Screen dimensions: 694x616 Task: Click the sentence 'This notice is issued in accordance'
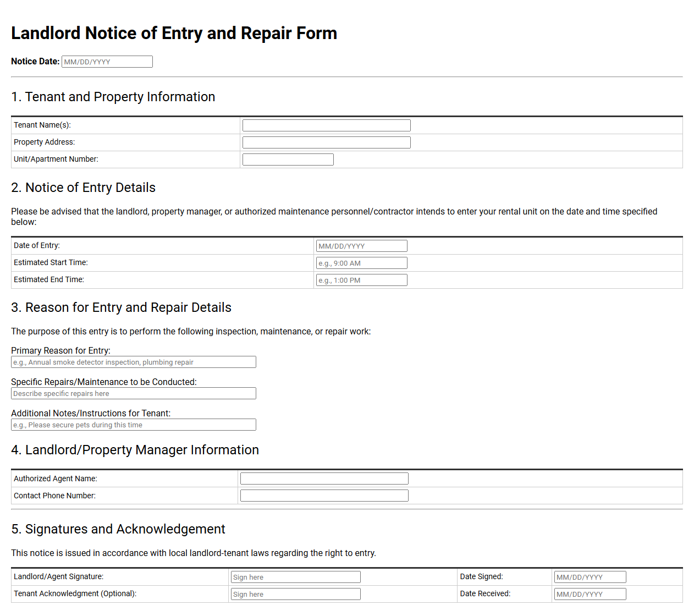pyautogui.click(x=194, y=553)
